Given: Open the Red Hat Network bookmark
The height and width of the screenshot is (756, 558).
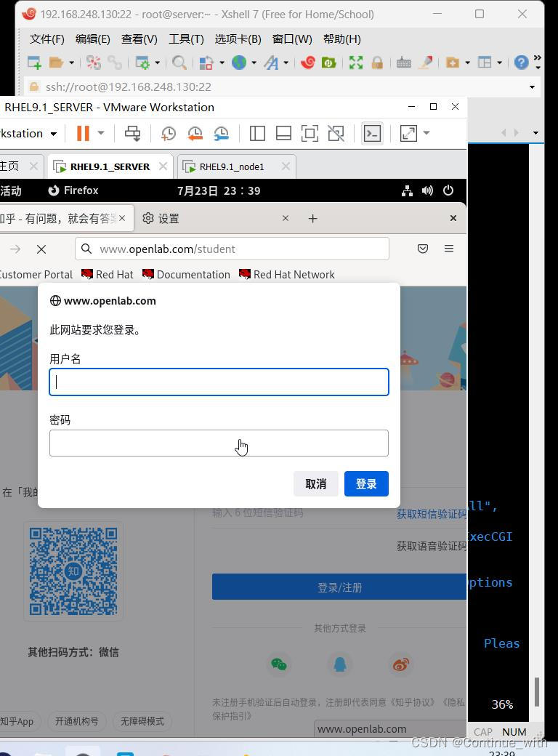Looking at the screenshot, I should point(287,274).
